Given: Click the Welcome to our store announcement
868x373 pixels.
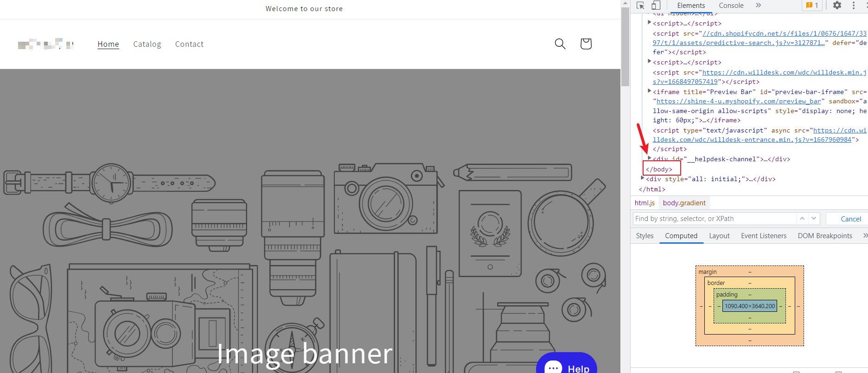Looking at the screenshot, I should click(304, 9).
